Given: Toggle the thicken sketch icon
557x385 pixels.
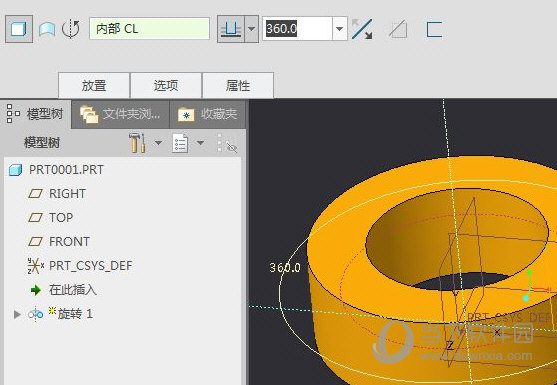Looking at the screenshot, I should 434,29.
